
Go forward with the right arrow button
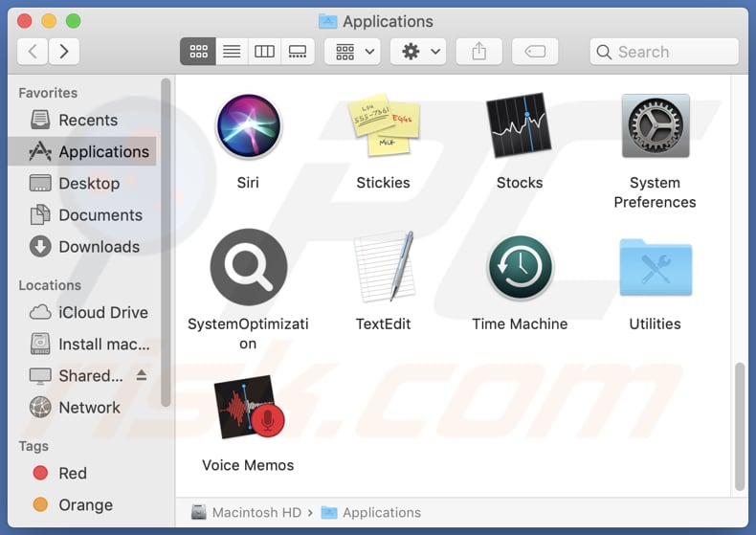click(x=64, y=51)
